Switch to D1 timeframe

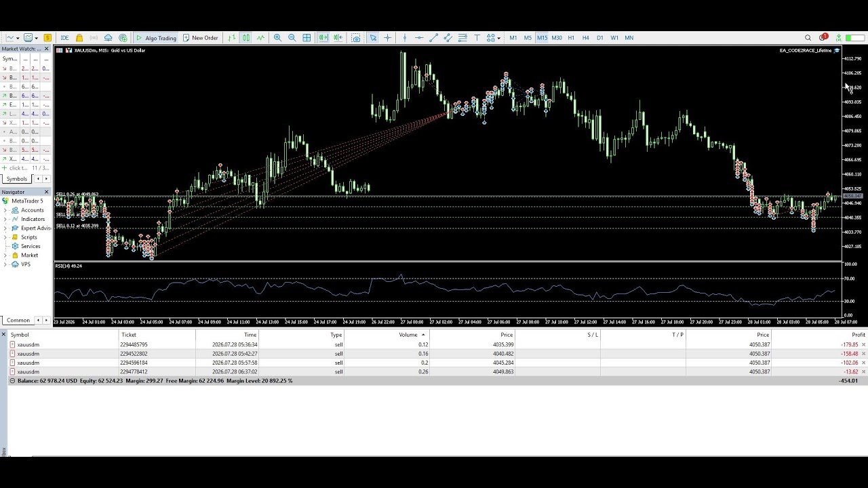(x=600, y=38)
